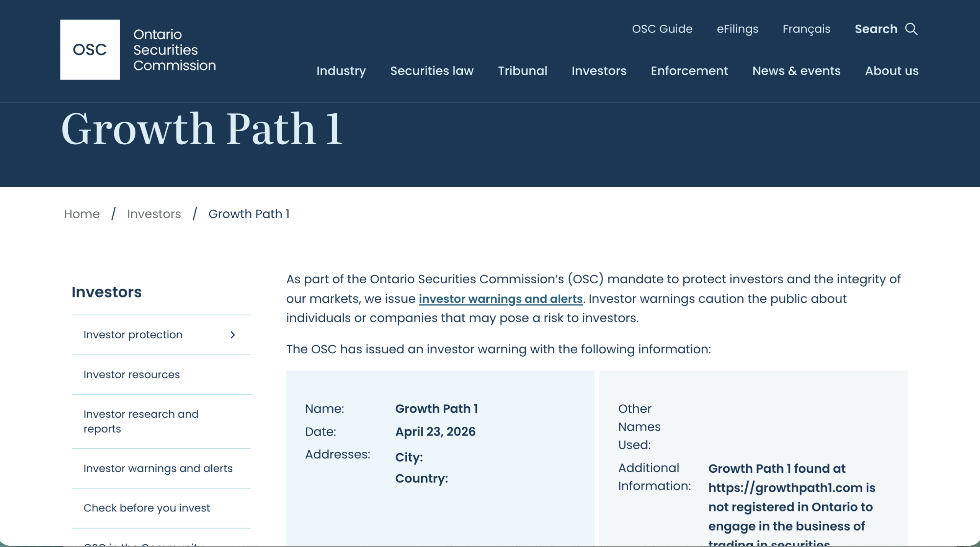Click the OSC logo square

[90, 50]
